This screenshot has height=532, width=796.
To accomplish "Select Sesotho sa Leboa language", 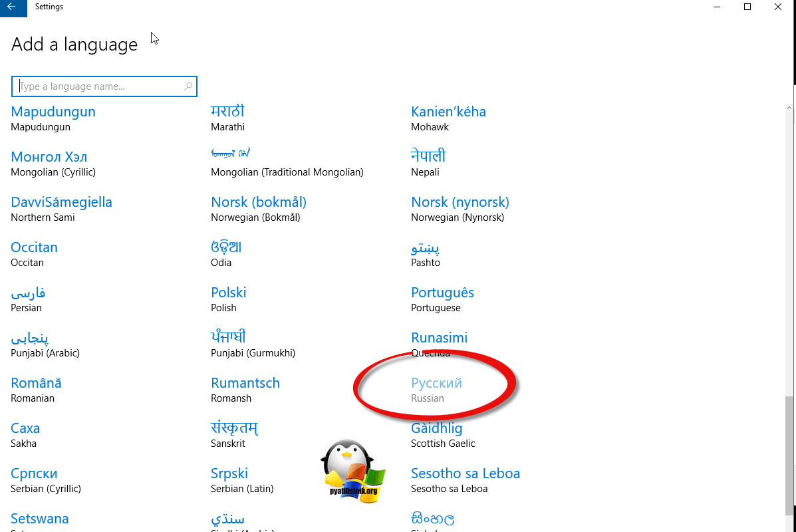I will pos(465,479).
